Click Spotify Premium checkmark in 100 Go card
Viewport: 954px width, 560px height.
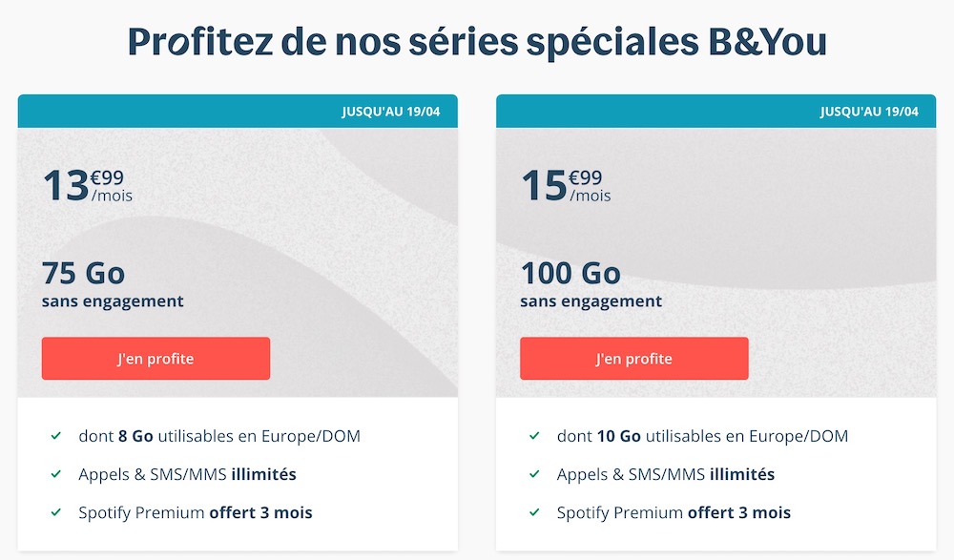[534, 512]
